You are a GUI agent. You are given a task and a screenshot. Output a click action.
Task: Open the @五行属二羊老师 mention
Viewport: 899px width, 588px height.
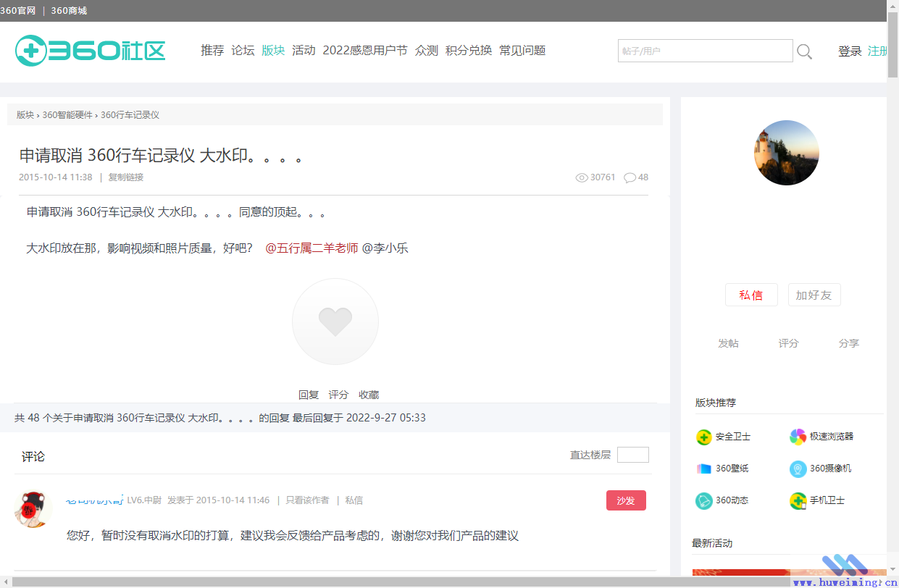coord(311,248)
